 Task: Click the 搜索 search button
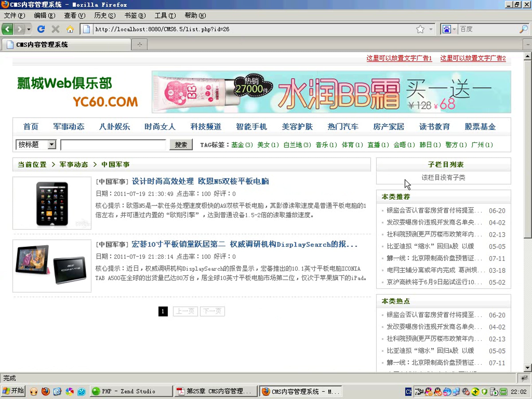(181, 145)
